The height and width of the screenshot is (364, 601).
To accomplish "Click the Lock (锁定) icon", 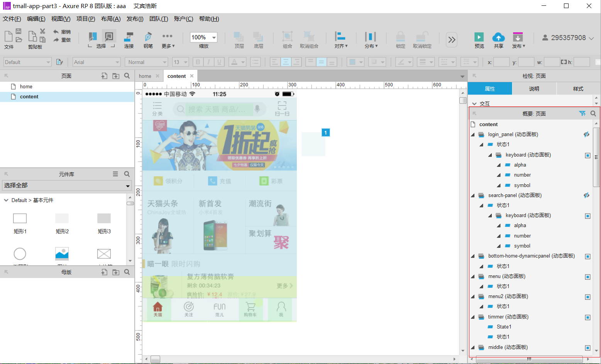I will (401, 37).
